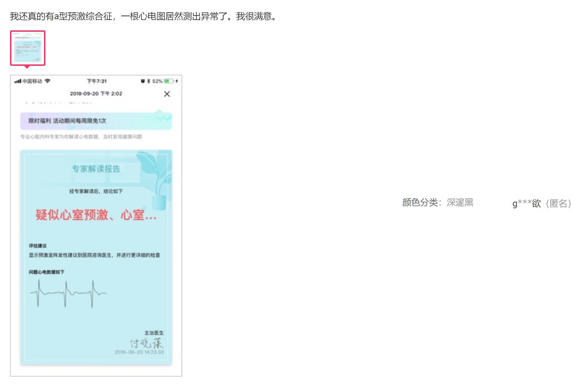This screenshot has height=384, width=588.
Task: Click the battery icon in phone status bar
Action: (169, 81)
